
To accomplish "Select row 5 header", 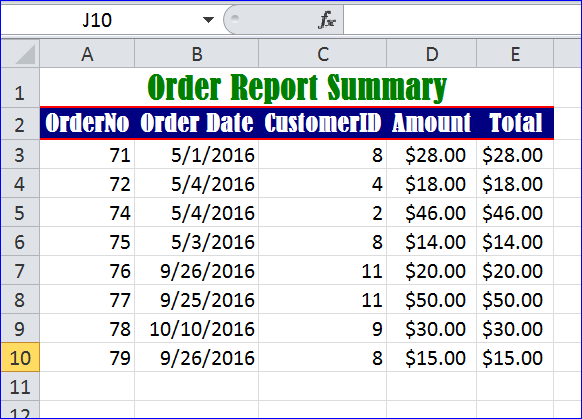I will (x=20, y=213).
